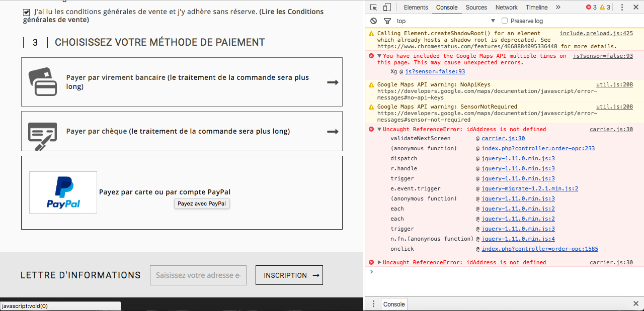
Task: Switch to the Timeline tab
Action: click(x=536, y=7)
